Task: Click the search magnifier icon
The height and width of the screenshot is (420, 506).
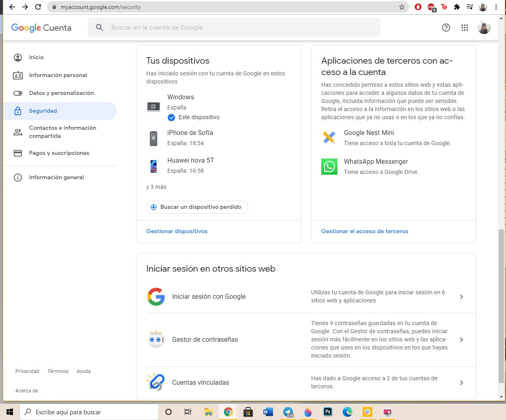Action: (x=99, y=28)
